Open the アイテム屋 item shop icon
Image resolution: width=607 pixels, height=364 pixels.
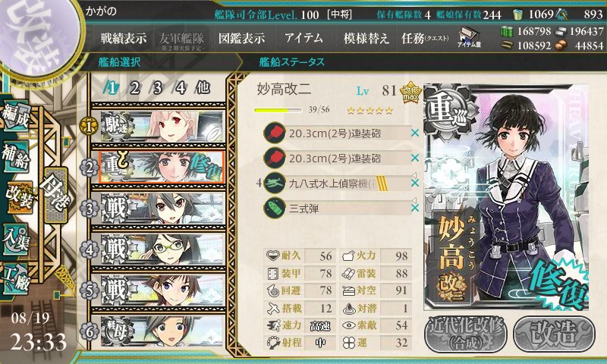tap(469, 37)
